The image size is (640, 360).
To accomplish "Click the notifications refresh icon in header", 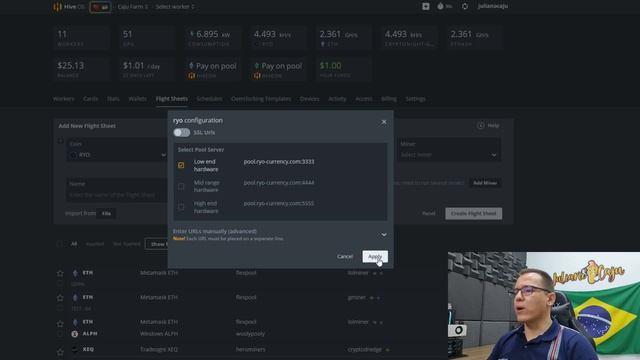I will pos(465,6).
